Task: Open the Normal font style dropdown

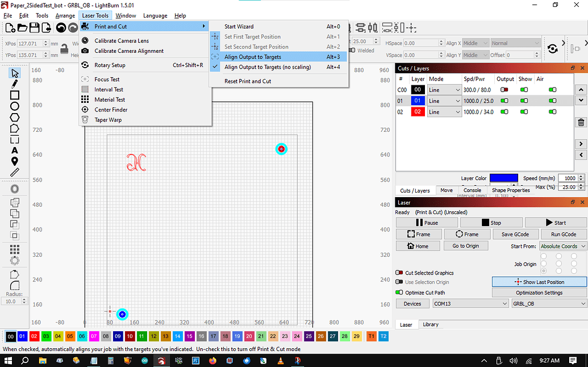Action: point(516,43)
